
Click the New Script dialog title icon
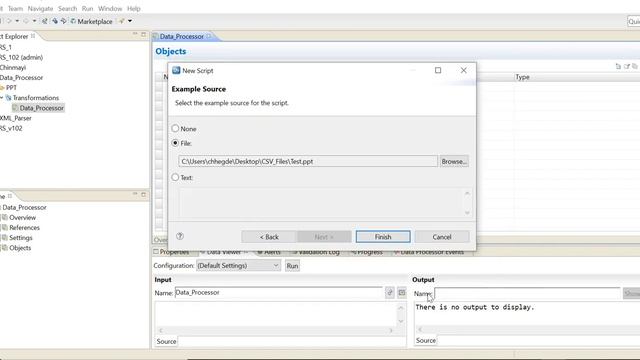176,70
